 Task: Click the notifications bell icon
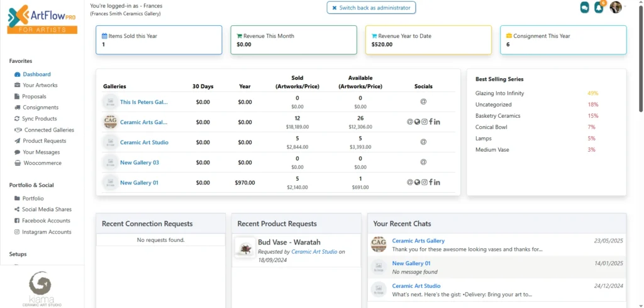(599, 8)
